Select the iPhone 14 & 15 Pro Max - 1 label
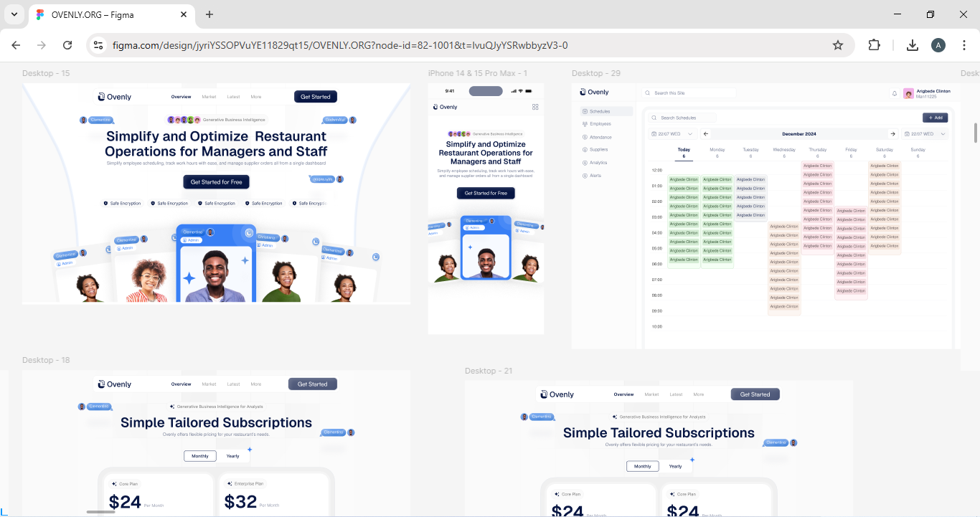The image size is (980, 517). click(478, 73)
